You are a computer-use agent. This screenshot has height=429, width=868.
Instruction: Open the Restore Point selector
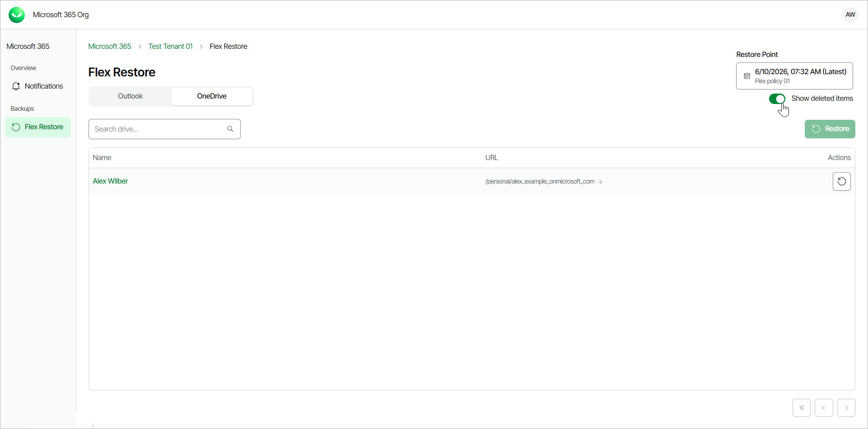(794, 76)
